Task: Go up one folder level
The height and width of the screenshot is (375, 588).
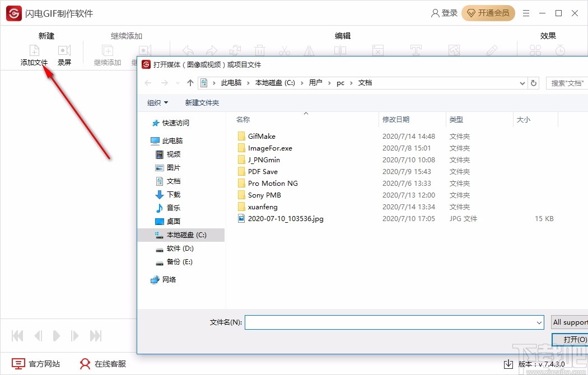Action: (x=190, y=83)
